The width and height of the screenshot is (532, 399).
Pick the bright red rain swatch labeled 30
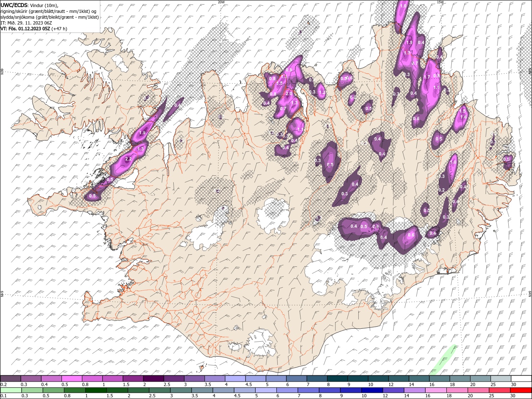tap(520, 390)
